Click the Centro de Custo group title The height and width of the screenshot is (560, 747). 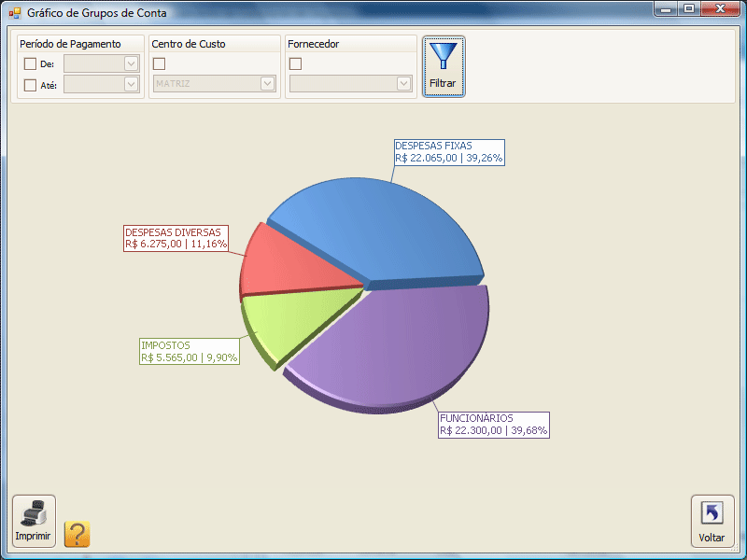coord(189,44)
